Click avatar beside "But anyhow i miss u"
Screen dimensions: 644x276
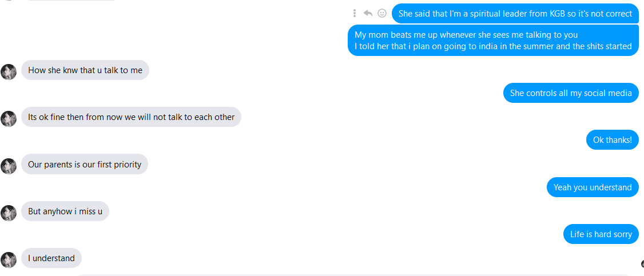(x=9, y=213)
